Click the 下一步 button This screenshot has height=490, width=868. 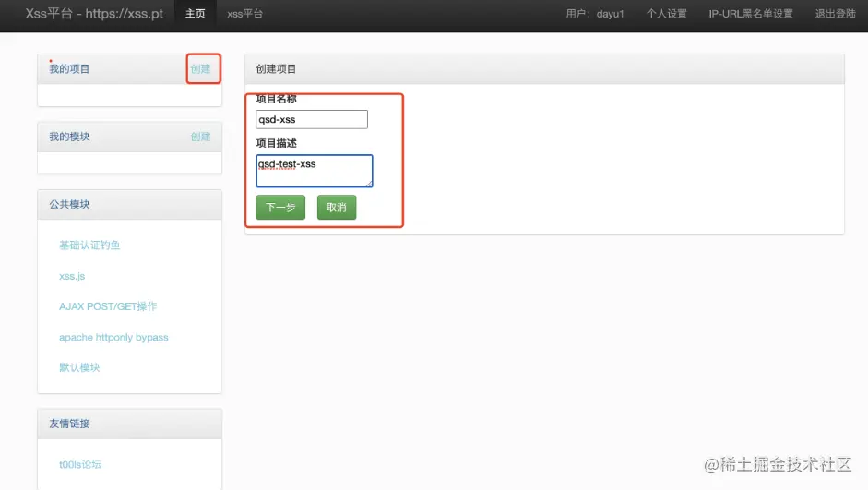280,207
